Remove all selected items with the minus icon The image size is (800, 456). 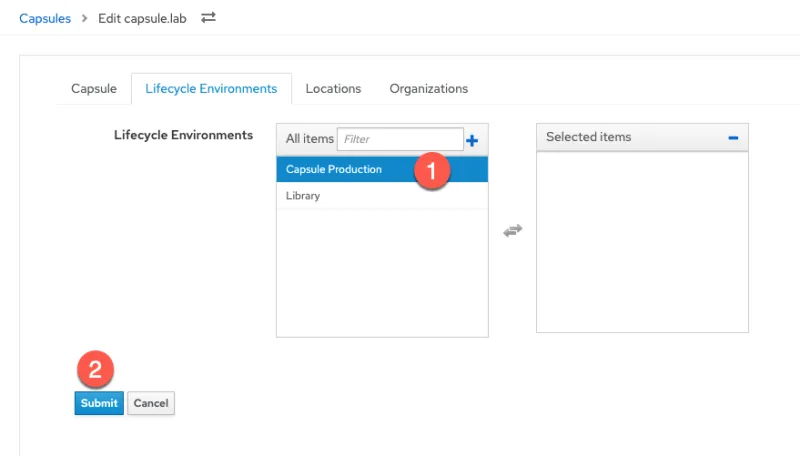(x=733, y=138)
